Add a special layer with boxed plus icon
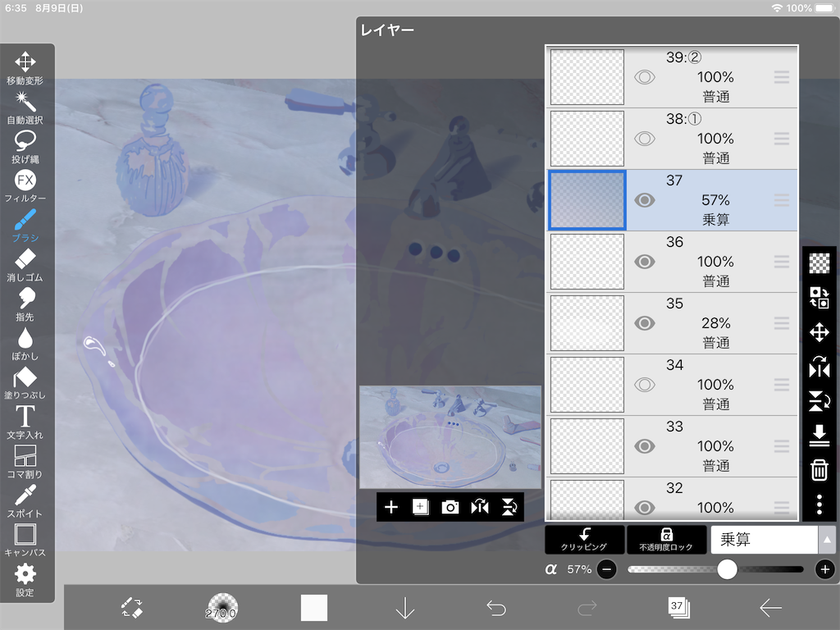840x630 pixels. click(x=421, y=507)
